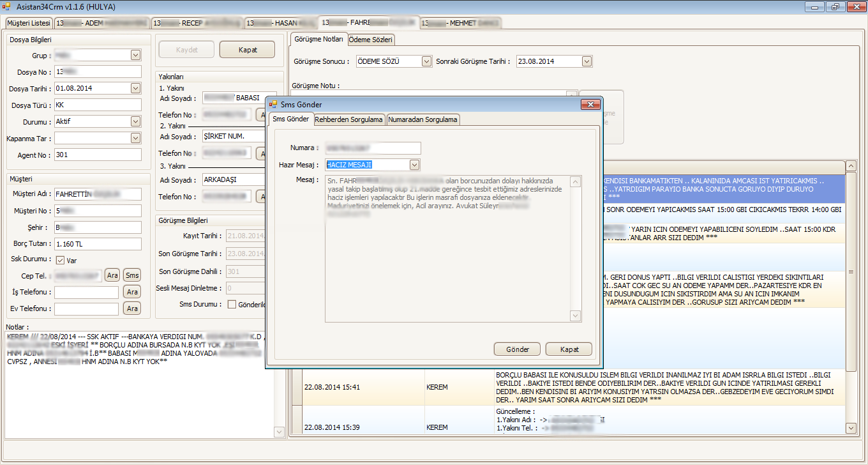Click Kapat button in Sms dialog
Viewport: 868px width, 465px height.
[x=569, y=349]
